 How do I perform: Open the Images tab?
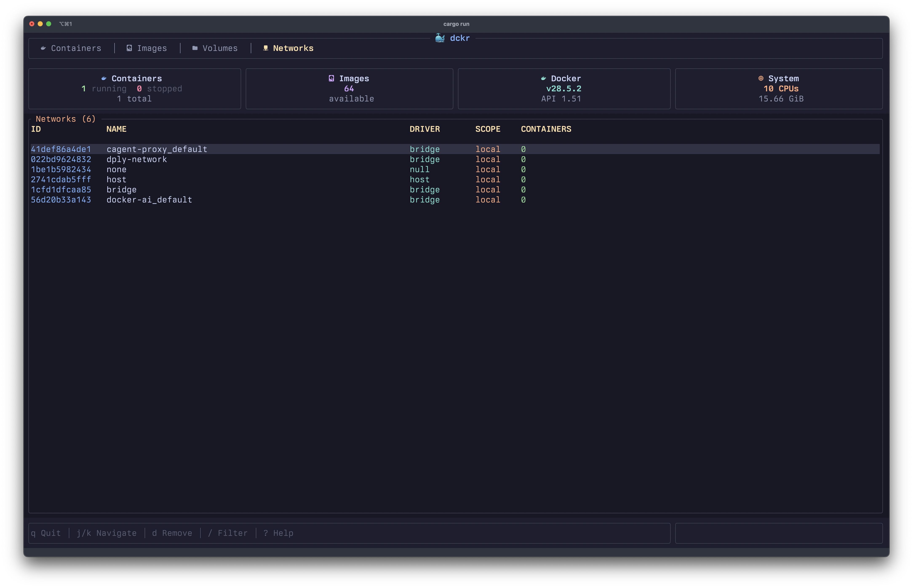coord(152,48)
